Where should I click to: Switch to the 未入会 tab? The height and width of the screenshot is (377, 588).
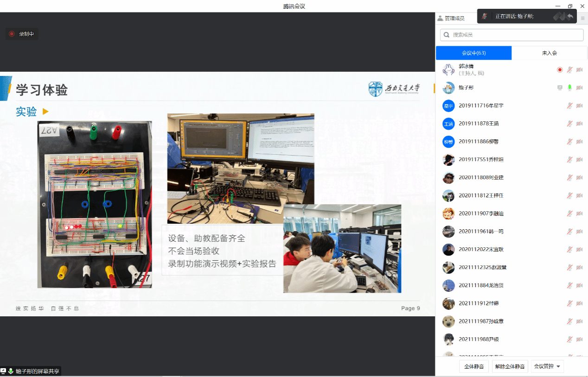549,53
